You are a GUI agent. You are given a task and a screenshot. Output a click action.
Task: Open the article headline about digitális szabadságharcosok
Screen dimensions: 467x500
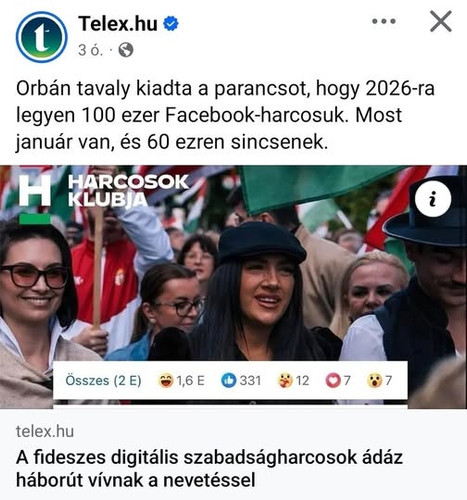point(209,469)
